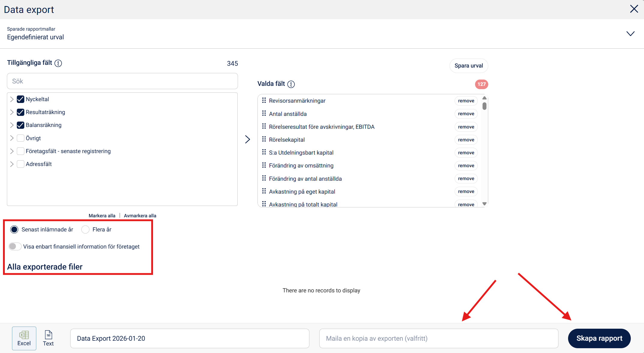Remove Antal anställda from selected fields

[x=466, y=114]
